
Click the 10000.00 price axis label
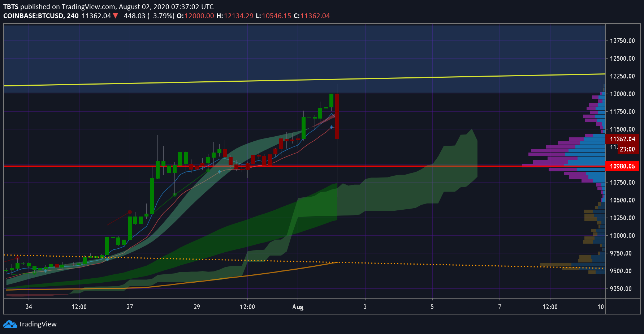(x=622, y=236)
